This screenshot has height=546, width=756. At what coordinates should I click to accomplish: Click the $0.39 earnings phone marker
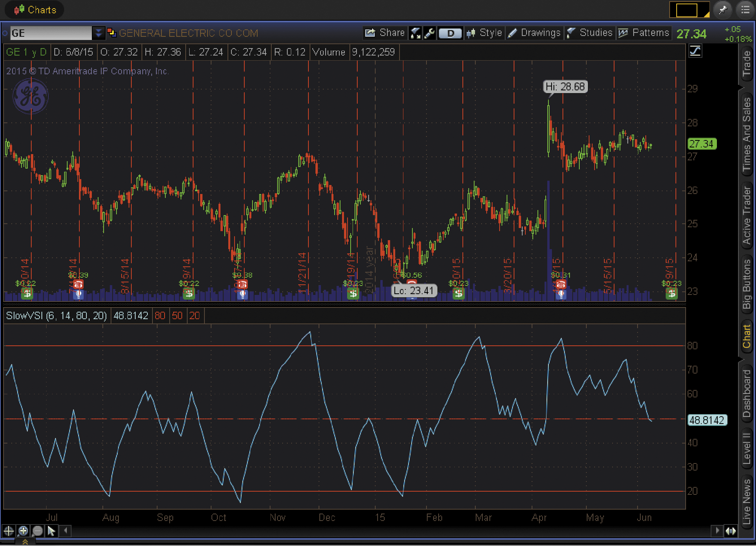(79, 284)
